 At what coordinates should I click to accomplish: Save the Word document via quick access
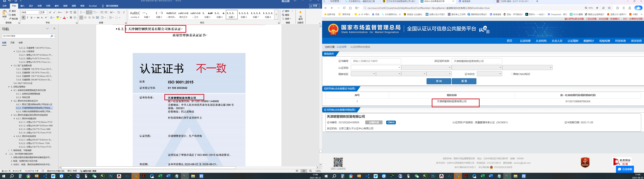coord(5,1)
